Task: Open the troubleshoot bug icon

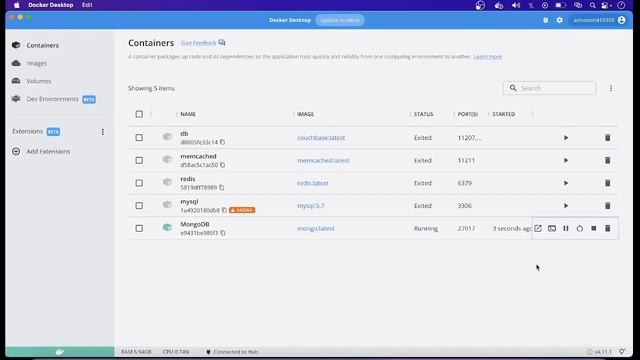Action: click(545, 20)
